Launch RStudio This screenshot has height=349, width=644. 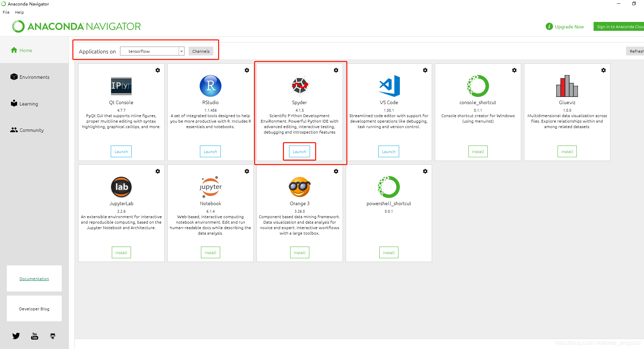click(x=210, y=151)
